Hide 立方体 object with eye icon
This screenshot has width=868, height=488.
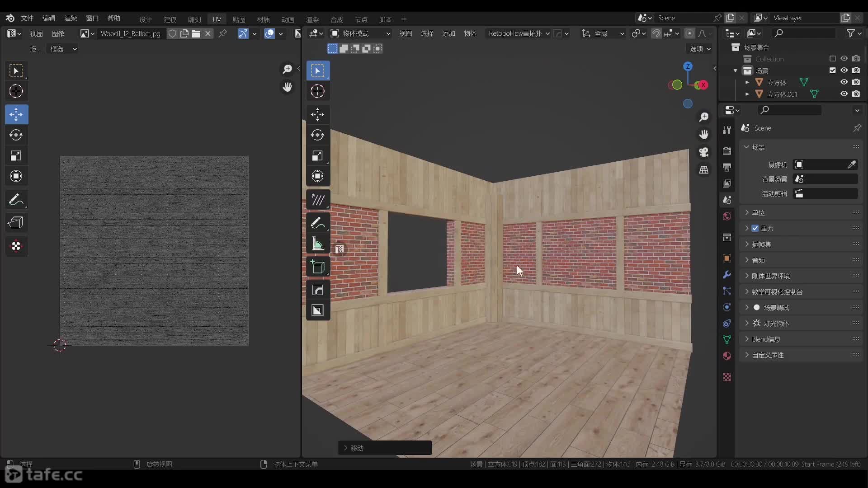[x=844, y=82]
